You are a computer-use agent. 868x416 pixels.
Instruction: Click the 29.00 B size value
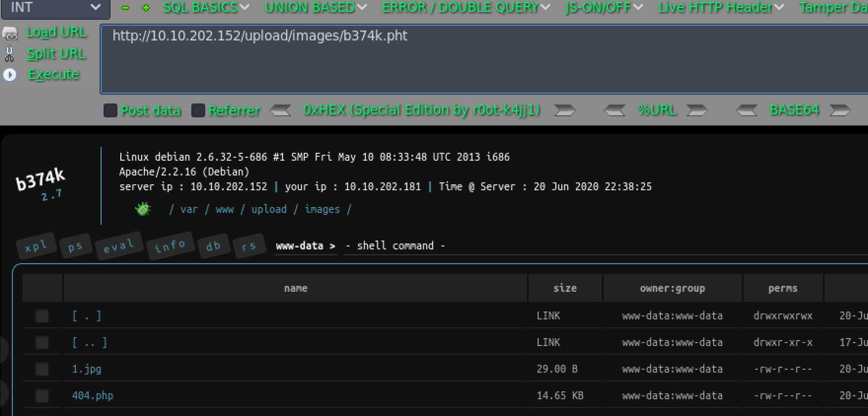click(x=557, y=369)
